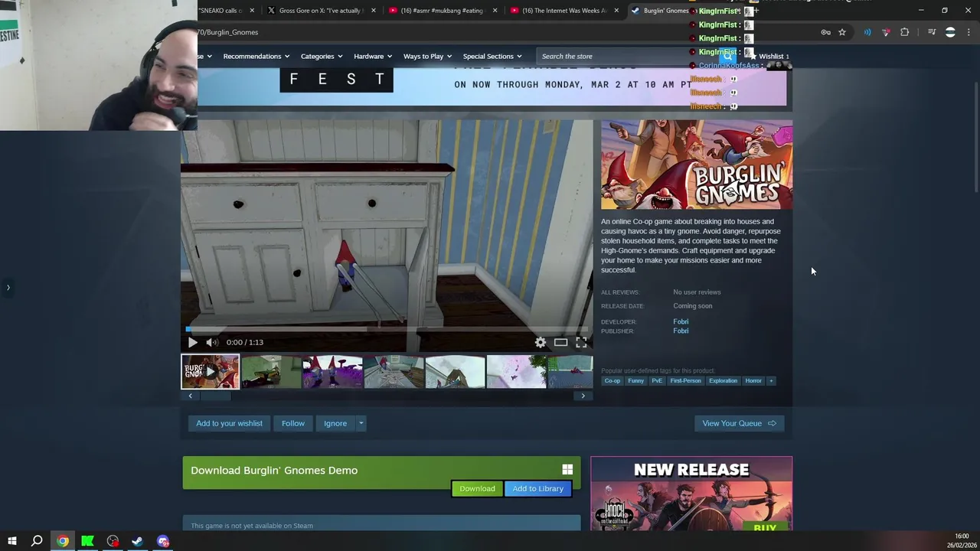Select the First-Person tag
Viewport: 980px width, 551px height.
(x=685, y=380)
